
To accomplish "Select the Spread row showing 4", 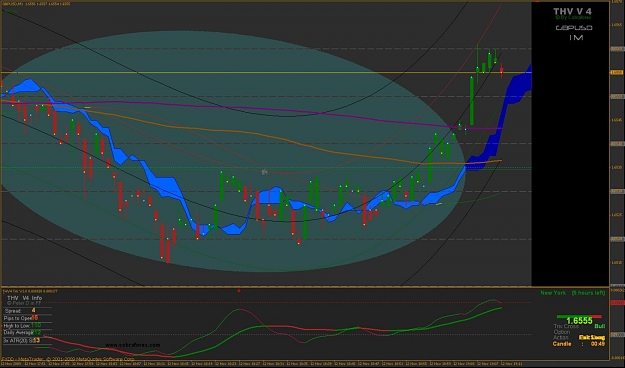I will (27, 311).
